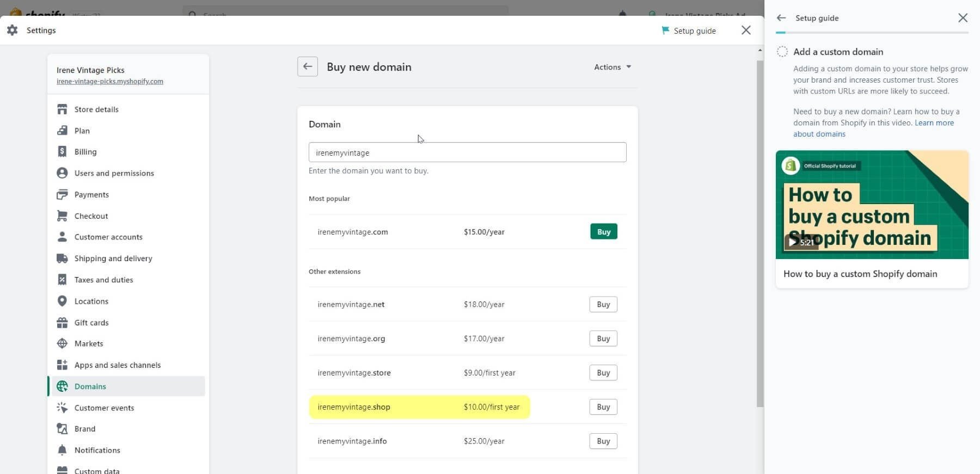The width and height of the screenshot is (980, 474).
Task: Click the $15.00/year price text
Action: (x=484, y=232)
